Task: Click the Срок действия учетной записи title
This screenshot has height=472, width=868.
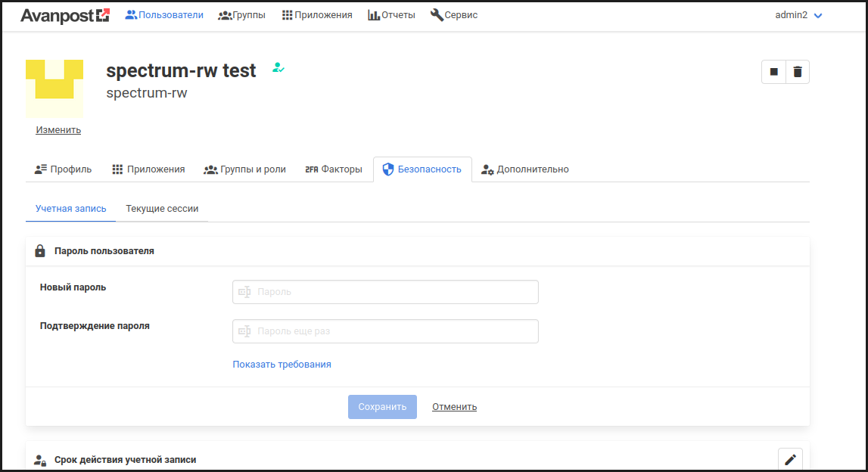Action: (x=125, y=460)
